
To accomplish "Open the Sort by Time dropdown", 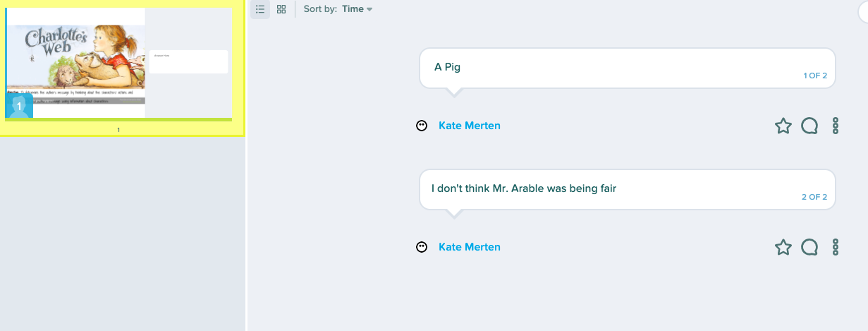I will tap(338, 9).
